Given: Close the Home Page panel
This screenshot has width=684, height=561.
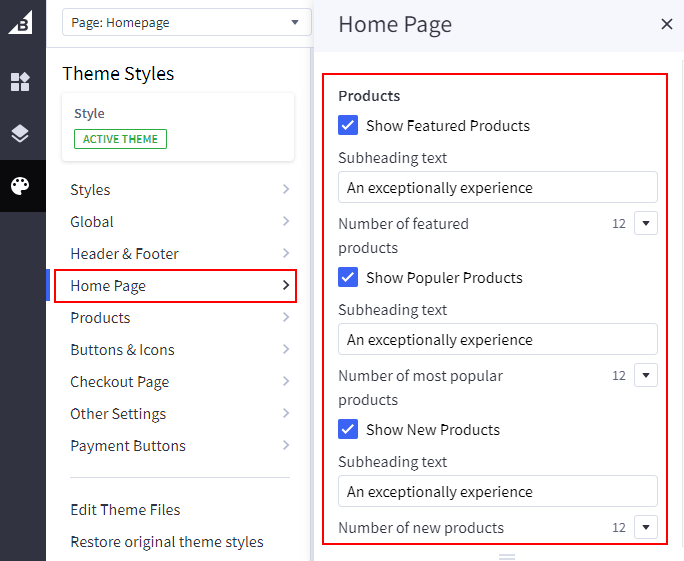Looking at the screenshot, I should [x=667, y=25].
